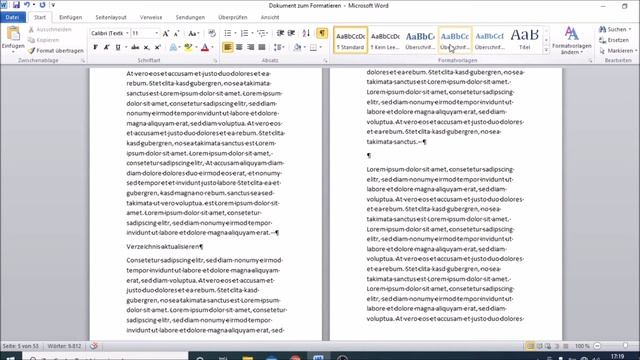This screenshot has height=360, width=640.
Task: Switch to Überprüfen tab
Action: [x=233, y=17]
